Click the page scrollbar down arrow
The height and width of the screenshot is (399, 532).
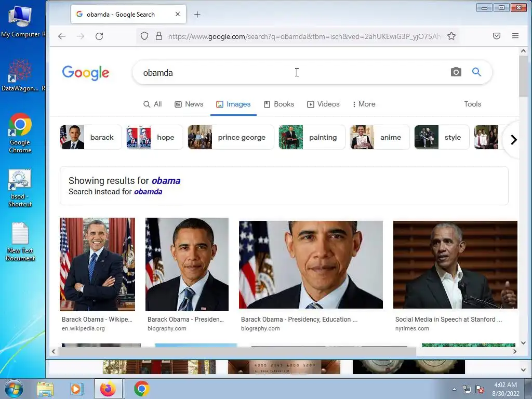pos(523,343)
